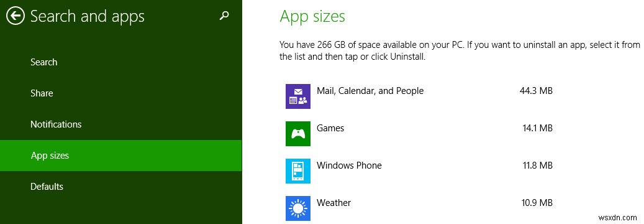Open the Search settings section
This screenshot has height=224, width=644.
120,62
